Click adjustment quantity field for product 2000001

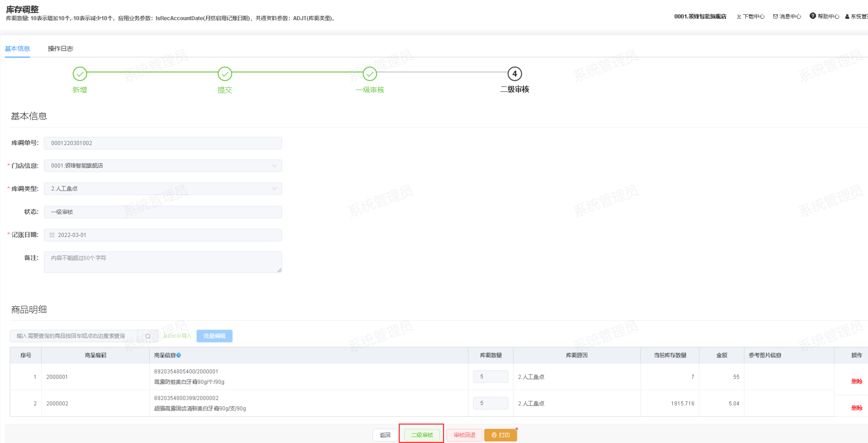click(490, 377)
